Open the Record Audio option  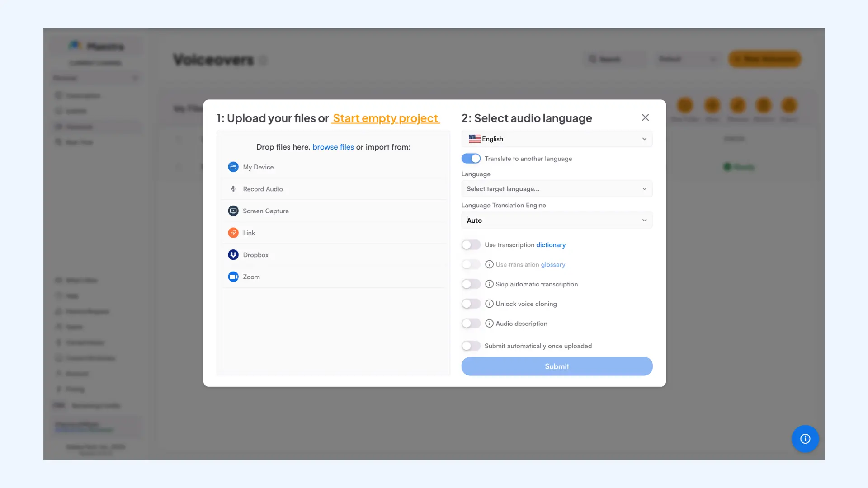[263, 189]
